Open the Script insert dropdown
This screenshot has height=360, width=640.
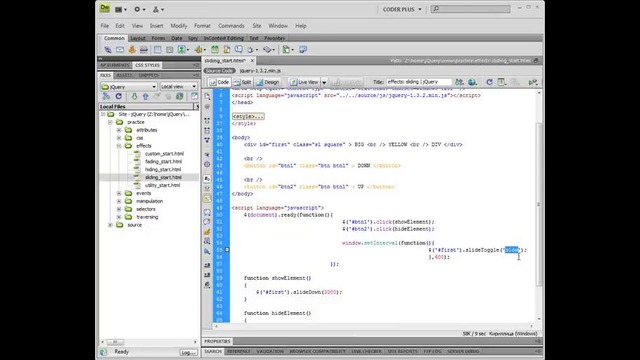pyautogui.click(x=269, y=49)
